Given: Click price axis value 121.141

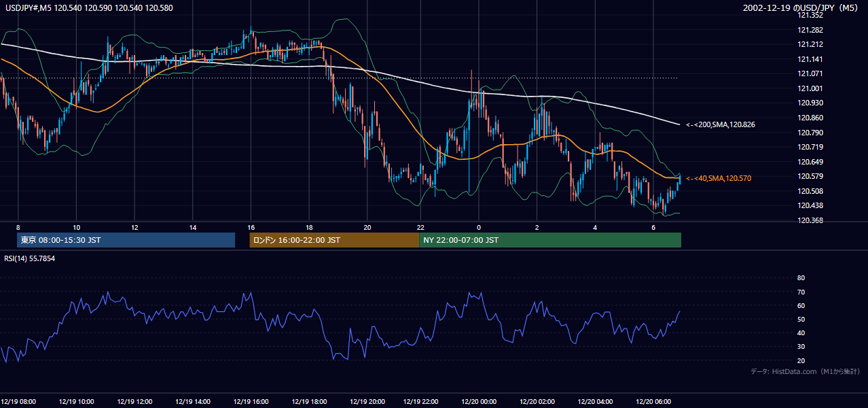Looking at the screenshot, I should click(811, 59).
